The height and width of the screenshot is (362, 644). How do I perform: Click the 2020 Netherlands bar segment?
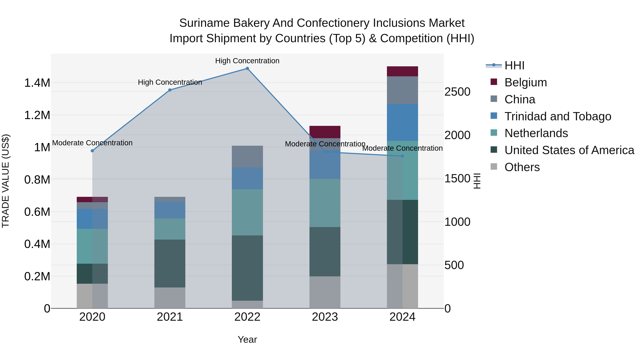coord(92,246)
